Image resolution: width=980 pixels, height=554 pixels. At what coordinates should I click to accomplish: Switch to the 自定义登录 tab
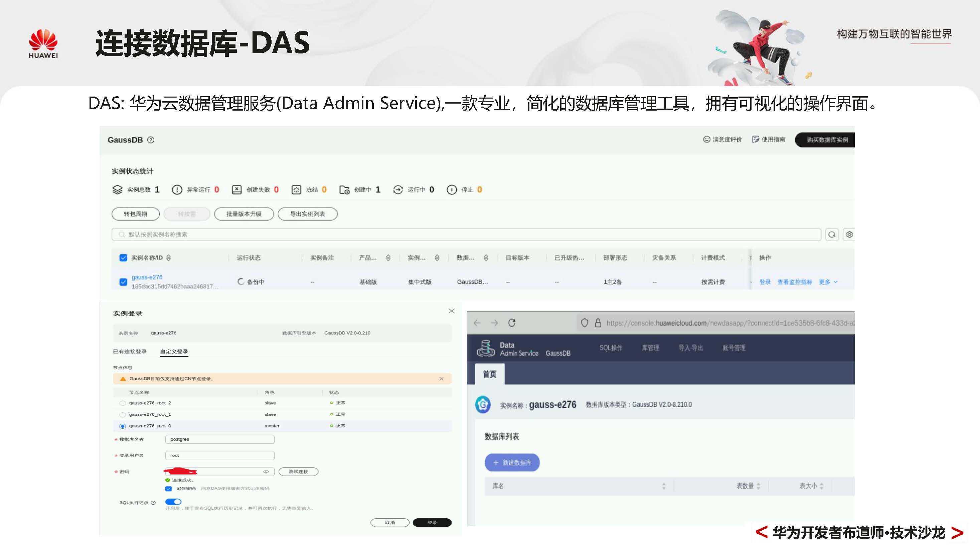tap(173, 351)
